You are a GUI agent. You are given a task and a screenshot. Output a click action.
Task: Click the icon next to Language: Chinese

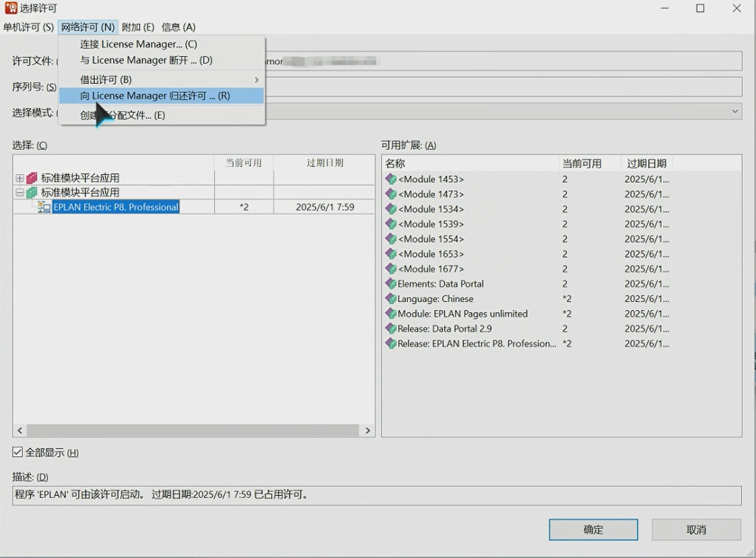click(391, 299)
